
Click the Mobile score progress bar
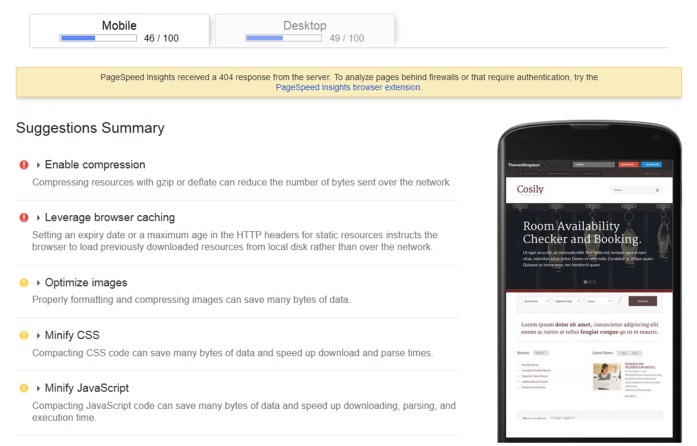point(98,38)
